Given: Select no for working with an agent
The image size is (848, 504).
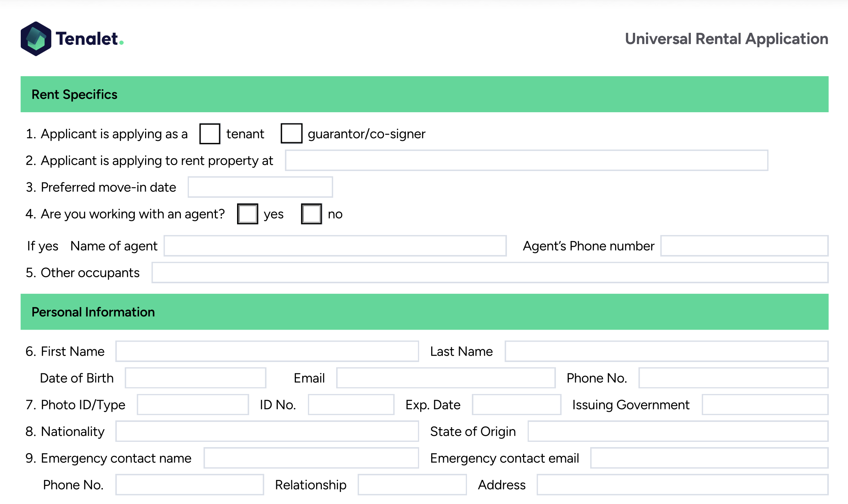Looking at the screenshot, I should [311, 214].
